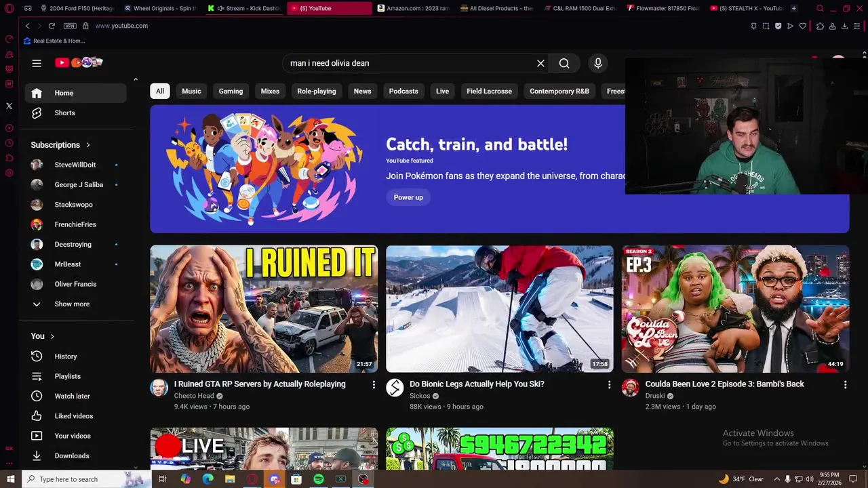Expand the You section arrow
The height and width of the screenshot is (488, 868).
(x=52, y=336)
